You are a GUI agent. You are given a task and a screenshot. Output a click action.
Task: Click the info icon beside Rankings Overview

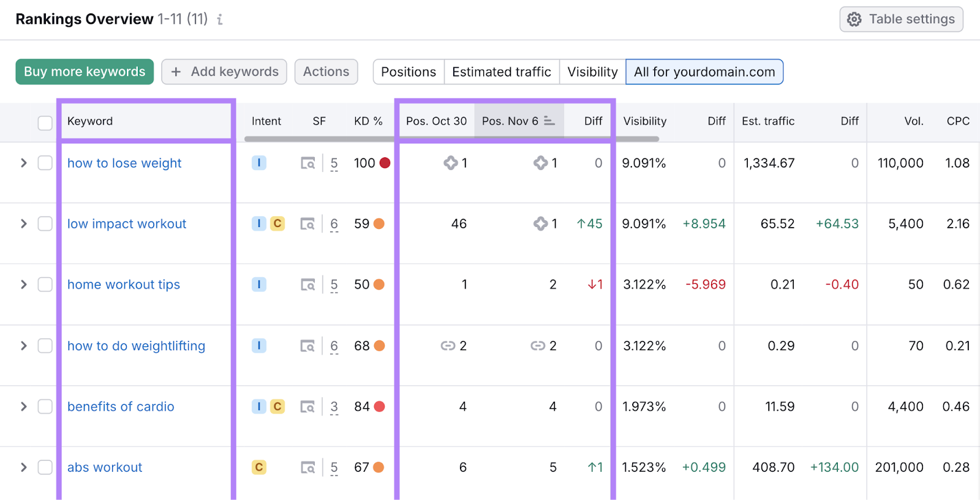[220, 20]
